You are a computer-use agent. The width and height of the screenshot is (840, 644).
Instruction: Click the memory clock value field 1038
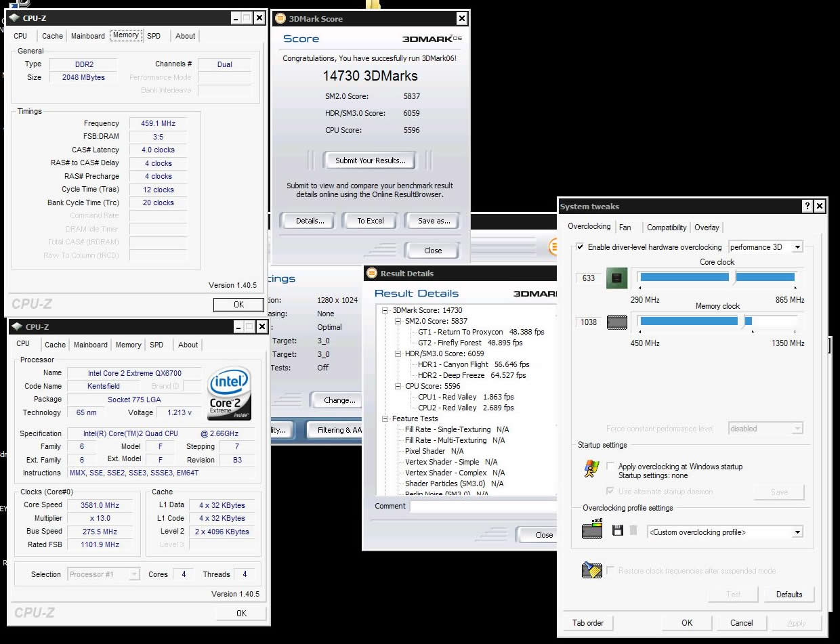pyautogui.click(x=589, y=322)
